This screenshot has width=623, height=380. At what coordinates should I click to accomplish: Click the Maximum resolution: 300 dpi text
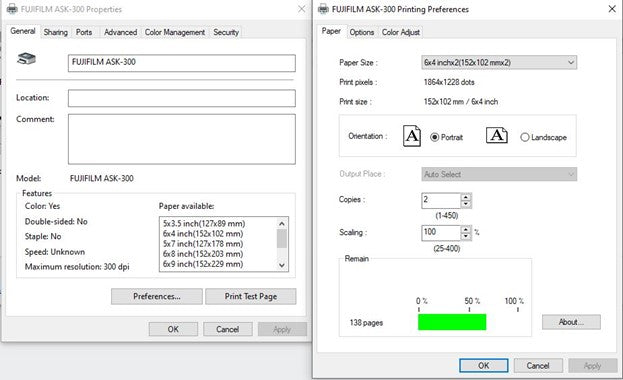coord(77,267)
